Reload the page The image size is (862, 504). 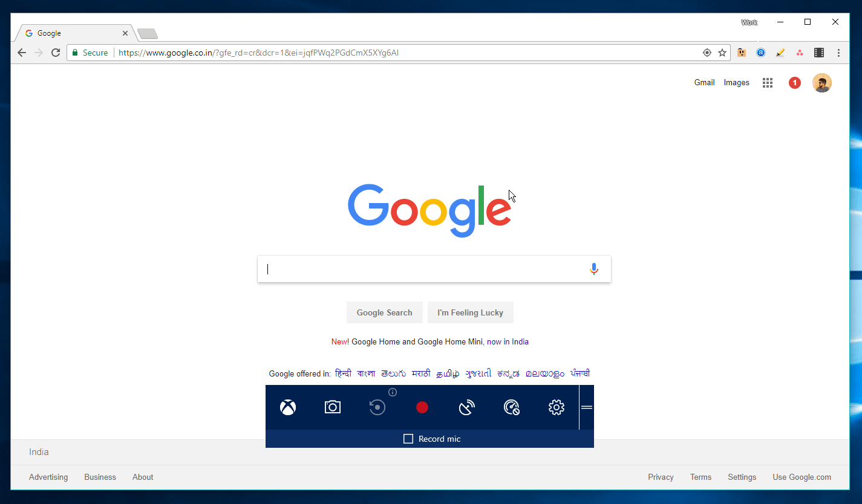pos(55,53)
